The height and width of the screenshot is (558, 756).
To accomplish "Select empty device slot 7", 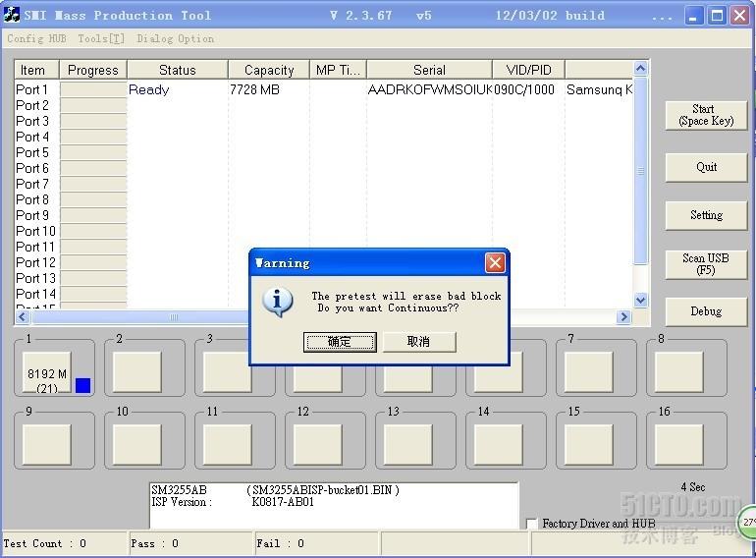I will (589, 371).
